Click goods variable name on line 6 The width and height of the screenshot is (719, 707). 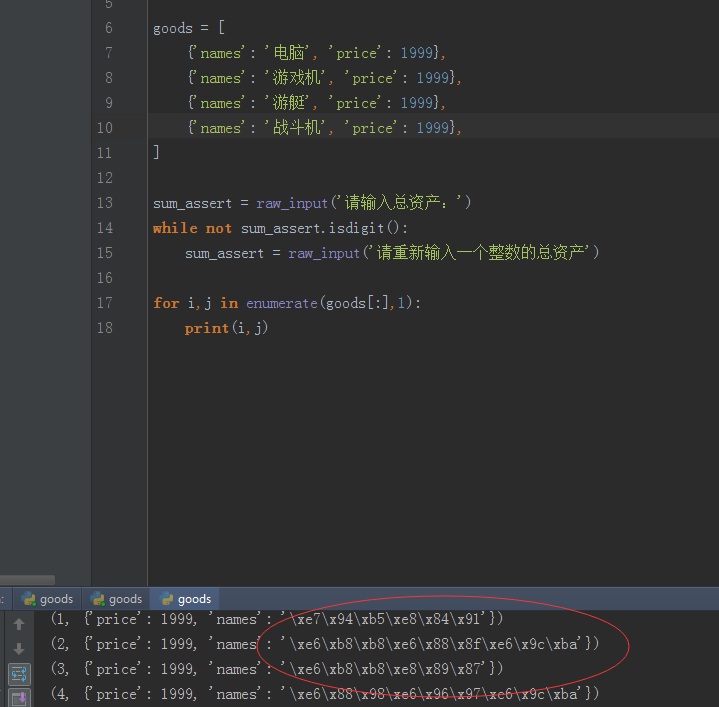pyautogui.click(x=172, y=28)
